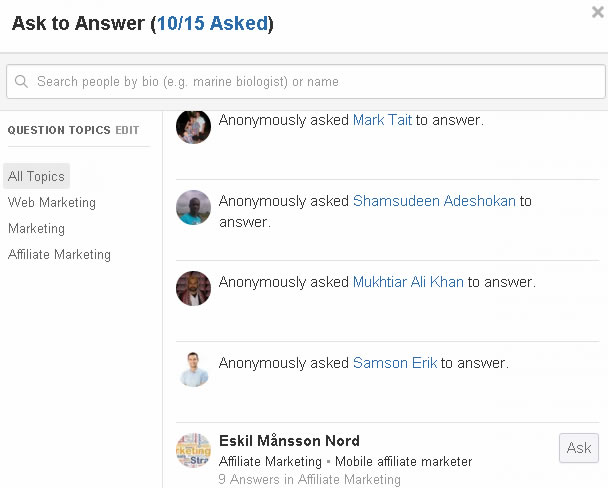Click Eskil Månsson Nord's profile avatar
The height and width of the screenshot is (488, 608).
[x=193, y=450]
